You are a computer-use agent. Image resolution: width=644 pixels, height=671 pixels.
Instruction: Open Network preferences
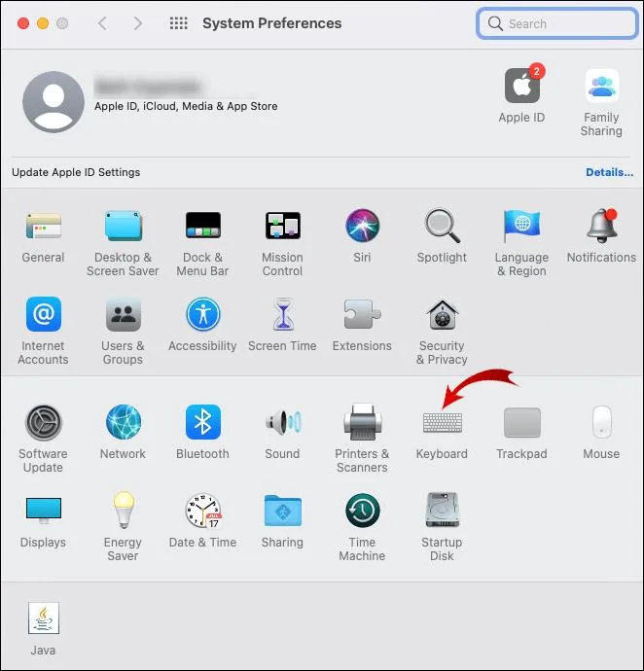pos(124,422)
